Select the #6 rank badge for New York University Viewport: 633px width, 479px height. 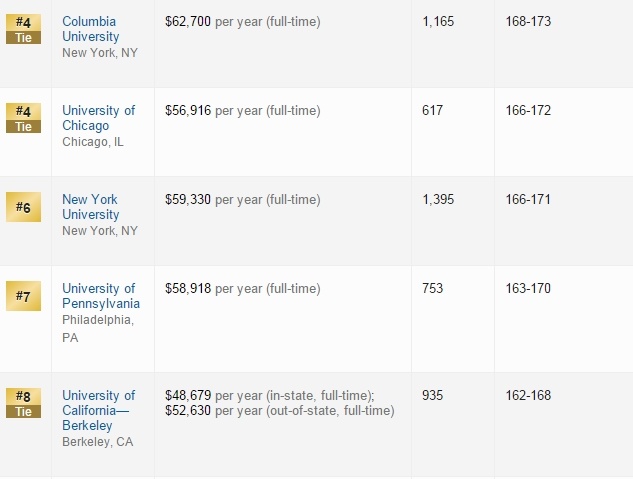click(x=23, y=207)
